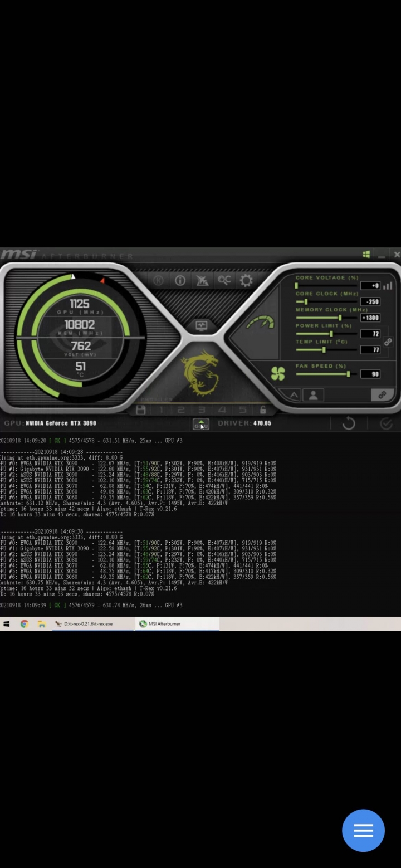Viewport: 401px width, 868px height.
Task: Open the GPU selector button
Action: [x=201, y=425]
